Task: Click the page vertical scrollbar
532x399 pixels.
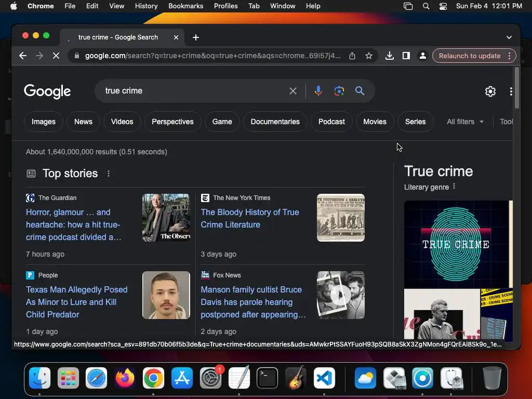Action: click(x=517, y=88)
